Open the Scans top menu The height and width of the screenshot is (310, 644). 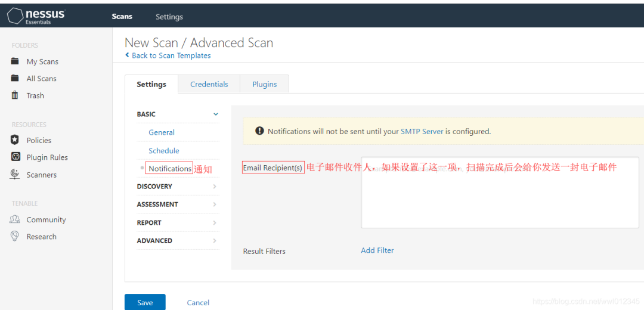122,17
